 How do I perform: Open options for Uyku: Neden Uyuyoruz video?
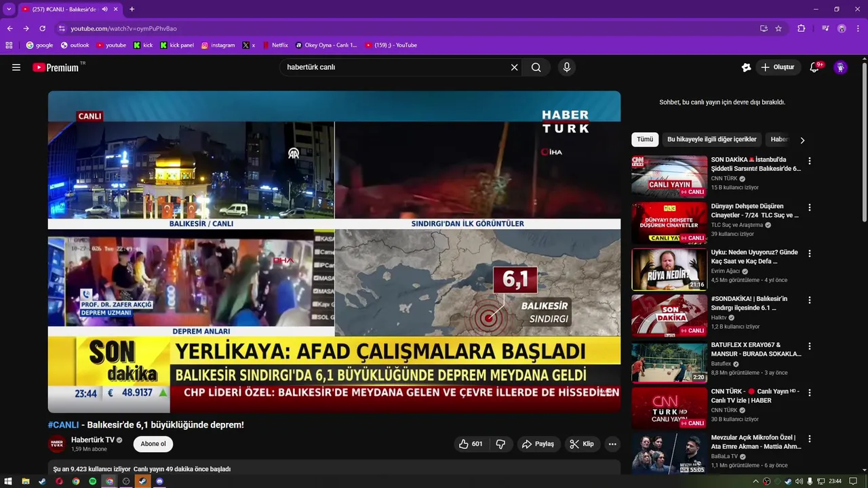click(809, 253)
